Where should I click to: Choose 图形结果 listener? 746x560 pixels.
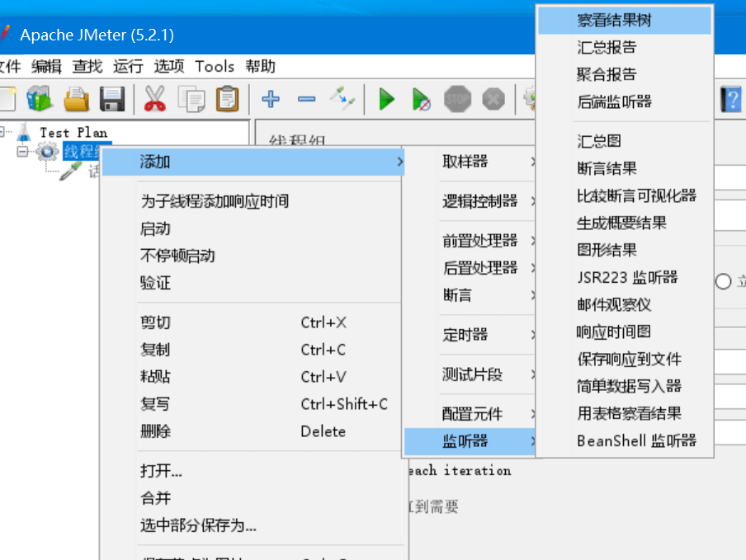[x=625, y=250]
